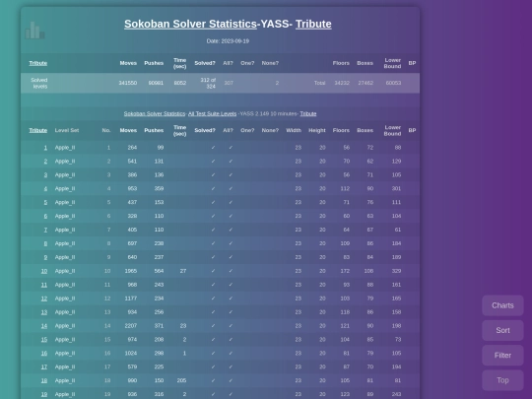The width and height of the screenshot is (532, 399).
Task: Click the bar chart logo icon
Action: tap(34, 31)
